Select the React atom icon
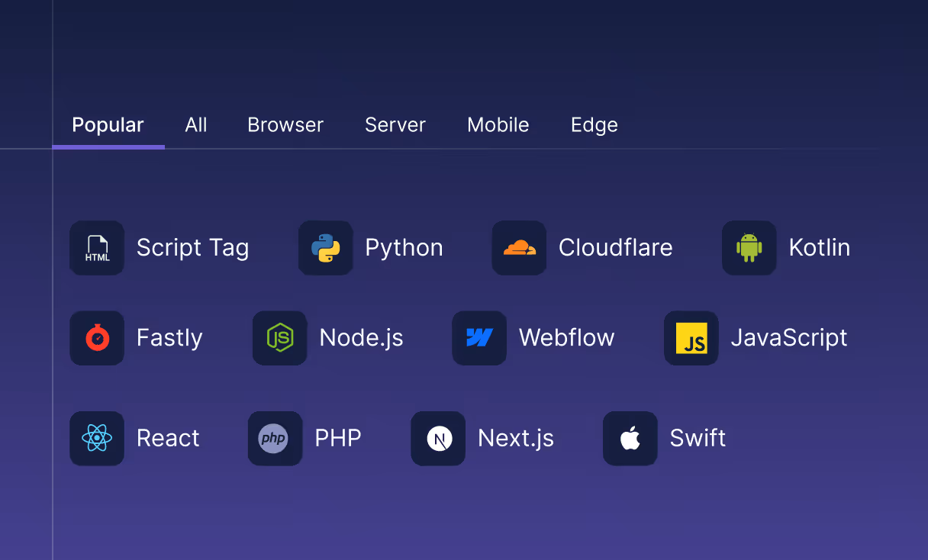 point(97,439)
